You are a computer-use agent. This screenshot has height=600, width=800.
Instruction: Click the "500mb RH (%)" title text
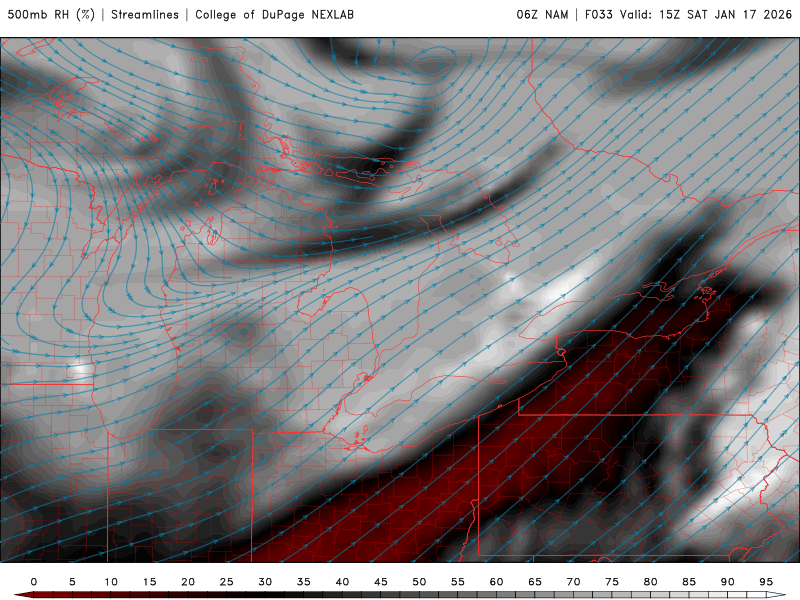tap(51, 15)
